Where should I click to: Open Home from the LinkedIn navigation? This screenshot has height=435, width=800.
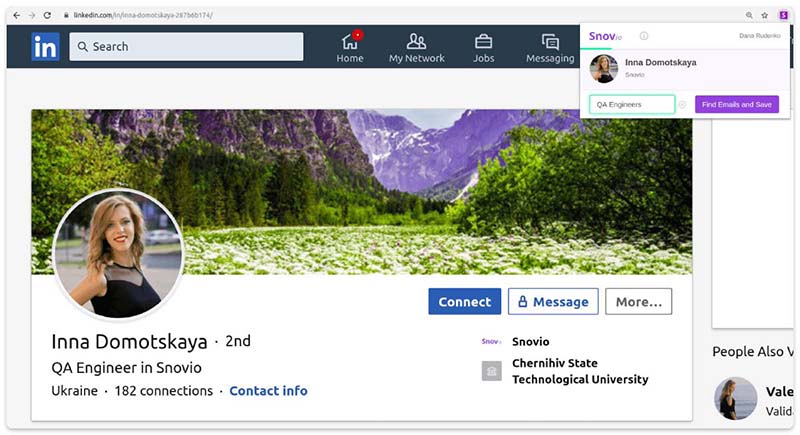click(x=350, y=47)
